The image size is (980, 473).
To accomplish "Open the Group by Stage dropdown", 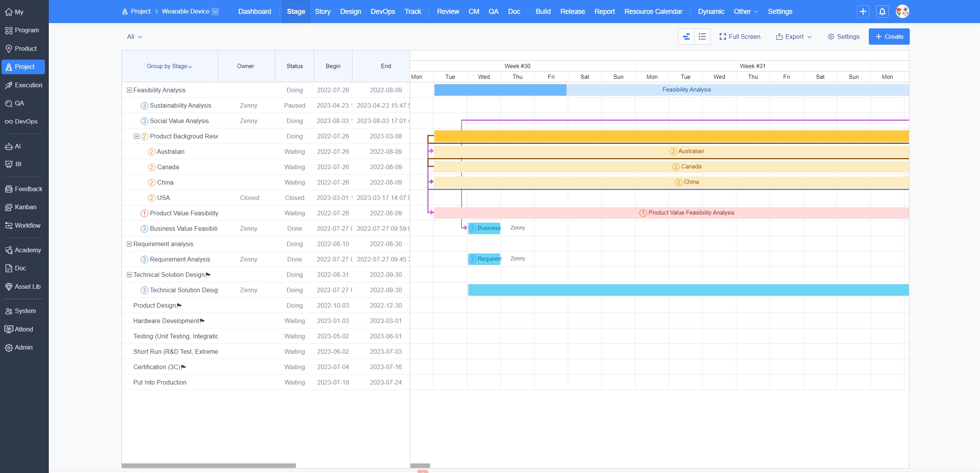I will [169, 66].
